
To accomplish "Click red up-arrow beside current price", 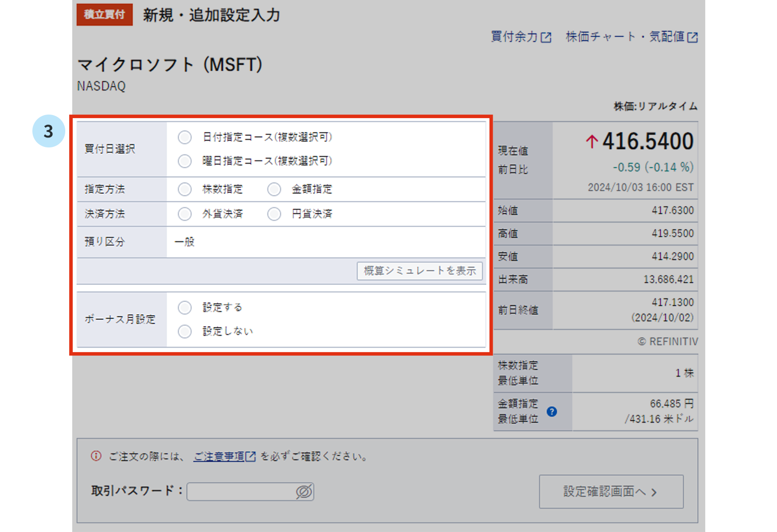I will pos(592,142).
